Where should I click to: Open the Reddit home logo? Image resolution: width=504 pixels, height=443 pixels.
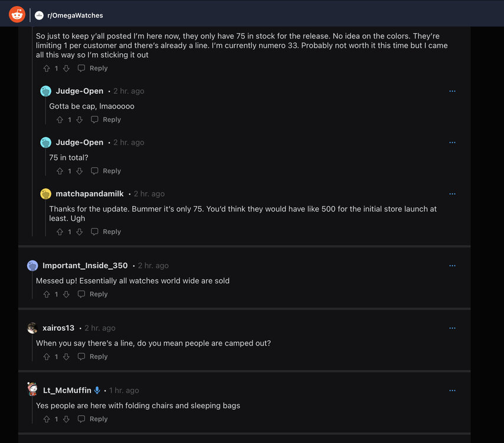click(17, 14)
